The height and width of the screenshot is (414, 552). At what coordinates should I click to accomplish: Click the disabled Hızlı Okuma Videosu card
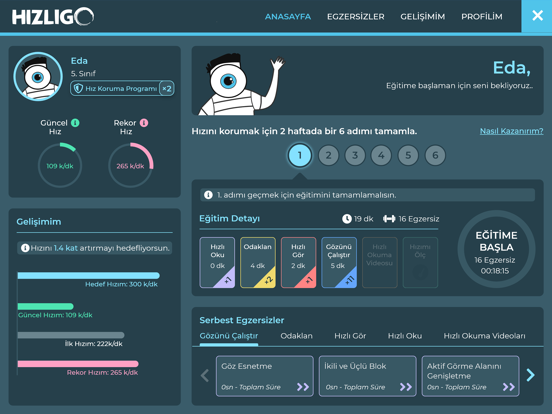click(x=380, y=263)
